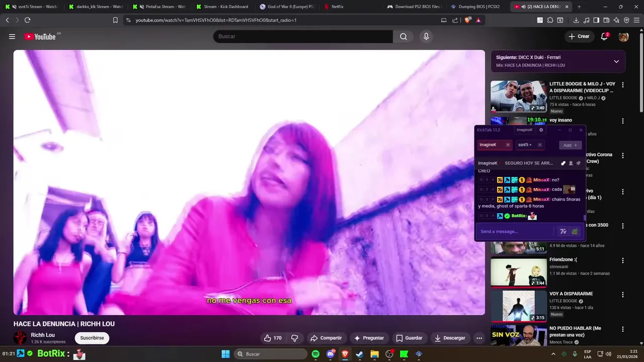
Task: Open KickTalk settings gear
Action: (x=541, y=130)
